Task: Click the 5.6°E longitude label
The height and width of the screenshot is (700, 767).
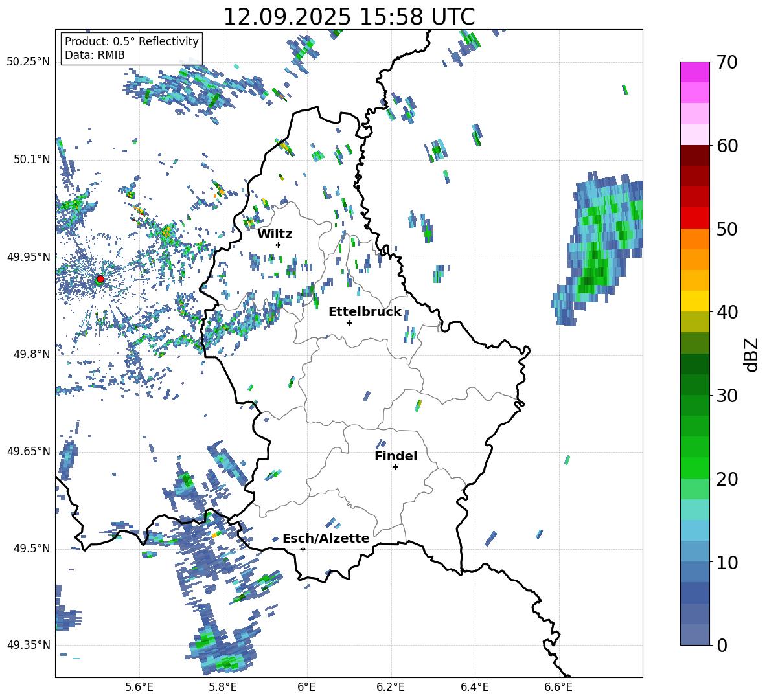Action: click(x=139, y=687)
